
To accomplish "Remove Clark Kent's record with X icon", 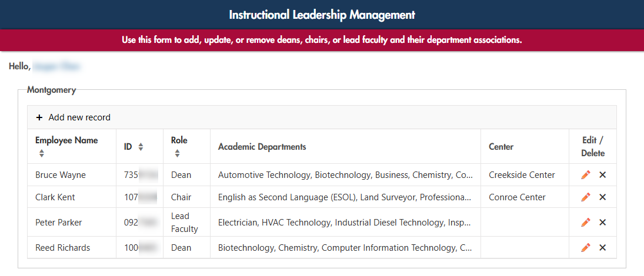I will point(602,197).
